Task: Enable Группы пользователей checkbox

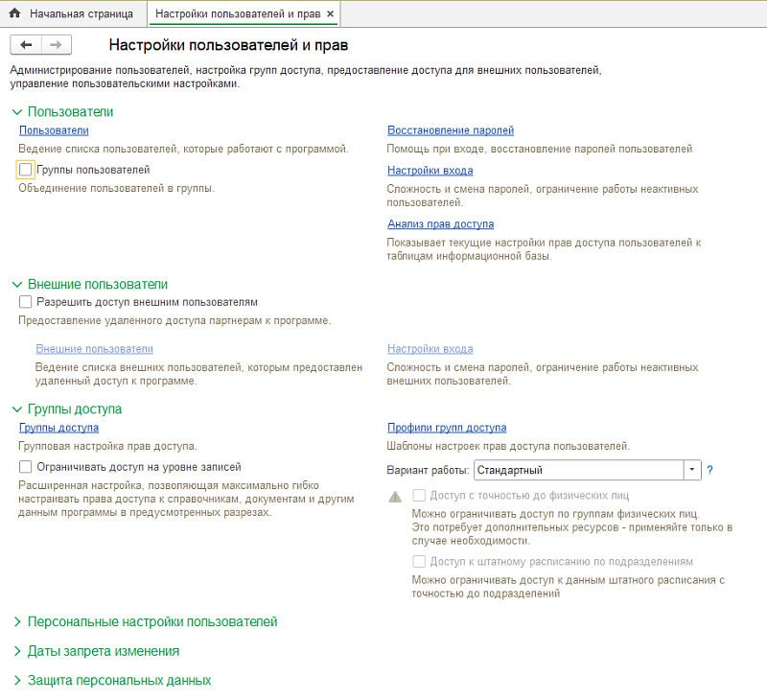Action: (26, 170)
